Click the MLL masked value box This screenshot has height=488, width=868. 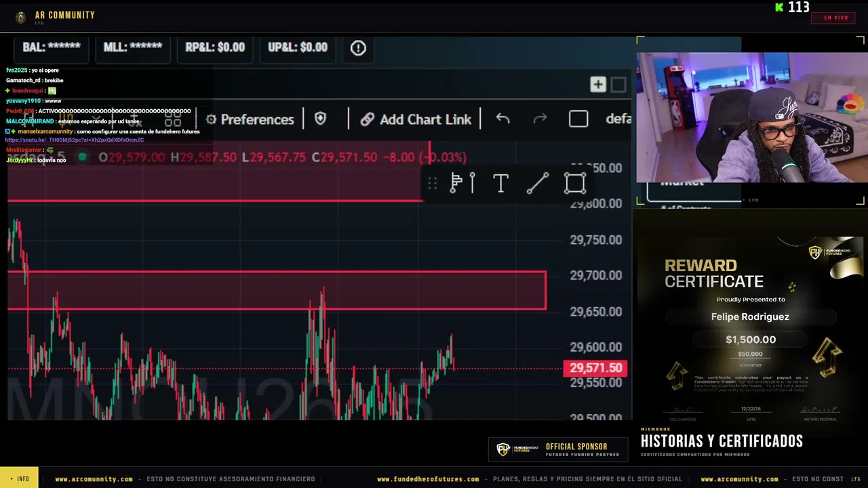click(132, 47)
